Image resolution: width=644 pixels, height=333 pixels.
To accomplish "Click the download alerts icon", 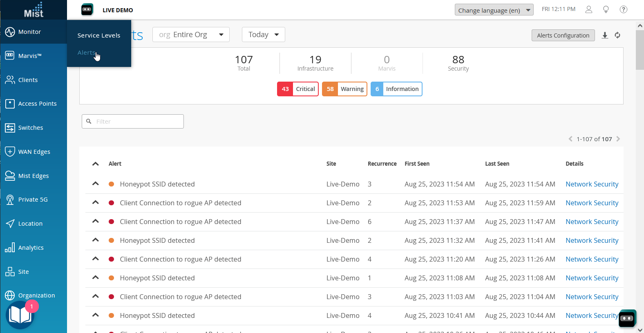I will pyautogui.click(x=605, y=36).
